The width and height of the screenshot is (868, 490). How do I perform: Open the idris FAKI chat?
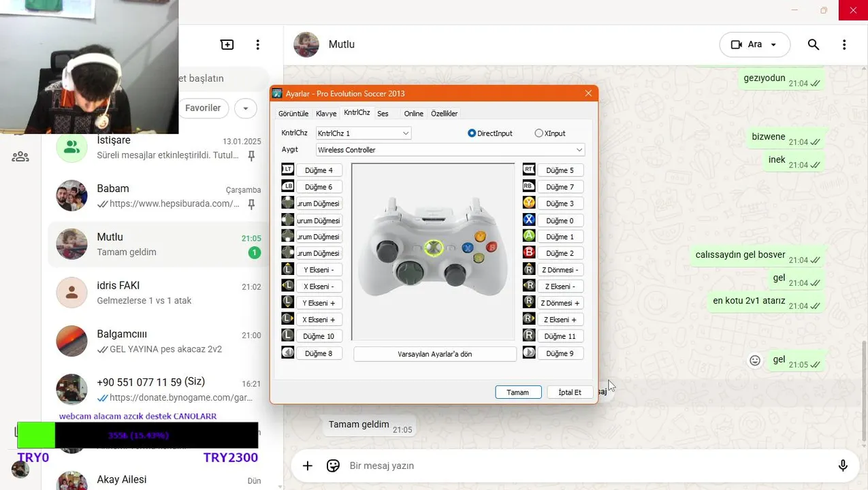pos(158,293)
